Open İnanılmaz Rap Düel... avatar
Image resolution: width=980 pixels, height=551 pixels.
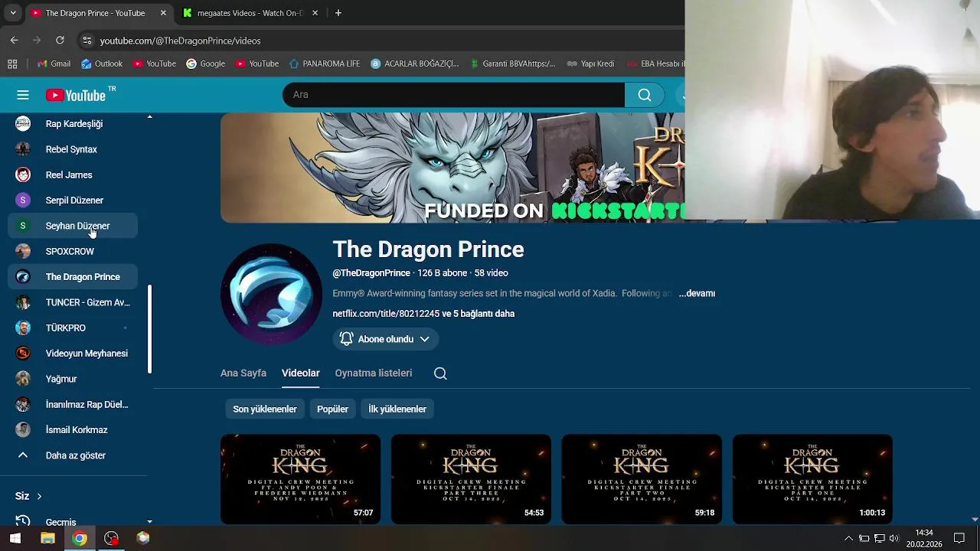point(23,404)
